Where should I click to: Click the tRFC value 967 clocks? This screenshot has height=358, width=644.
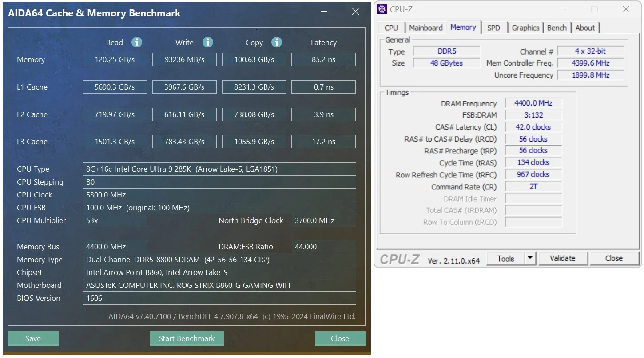click(x=533, y=174)
